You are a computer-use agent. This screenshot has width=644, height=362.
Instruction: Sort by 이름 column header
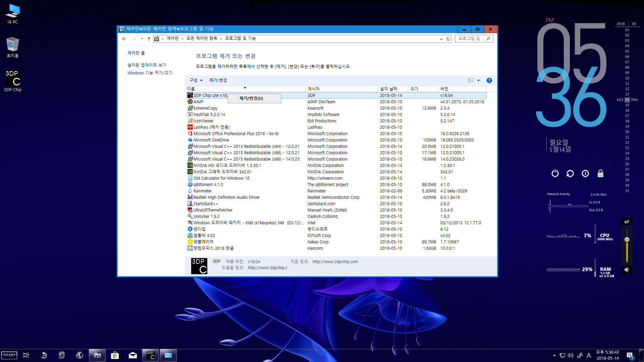point(245,89)
